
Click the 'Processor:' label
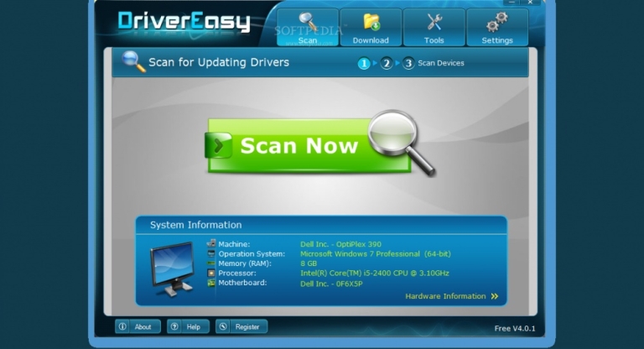[237, 273]
